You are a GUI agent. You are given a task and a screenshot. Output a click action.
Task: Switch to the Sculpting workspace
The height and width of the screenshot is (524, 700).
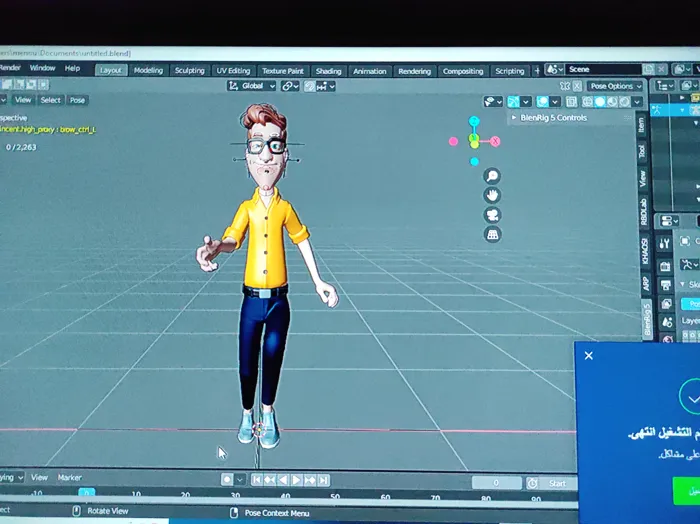pos(189,71)
